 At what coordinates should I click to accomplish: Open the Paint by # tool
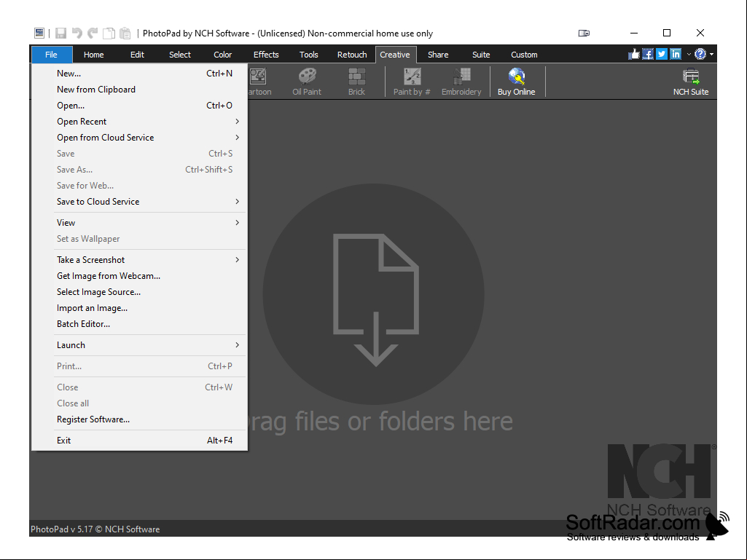pyautogui.click(x=412, y=82)
